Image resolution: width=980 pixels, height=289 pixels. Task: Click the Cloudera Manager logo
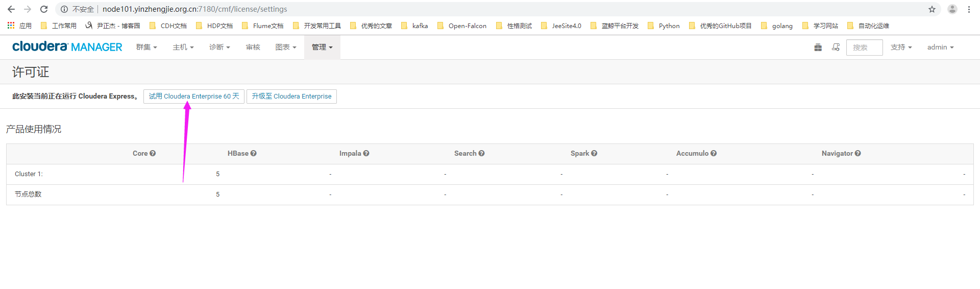coord(67,46)
